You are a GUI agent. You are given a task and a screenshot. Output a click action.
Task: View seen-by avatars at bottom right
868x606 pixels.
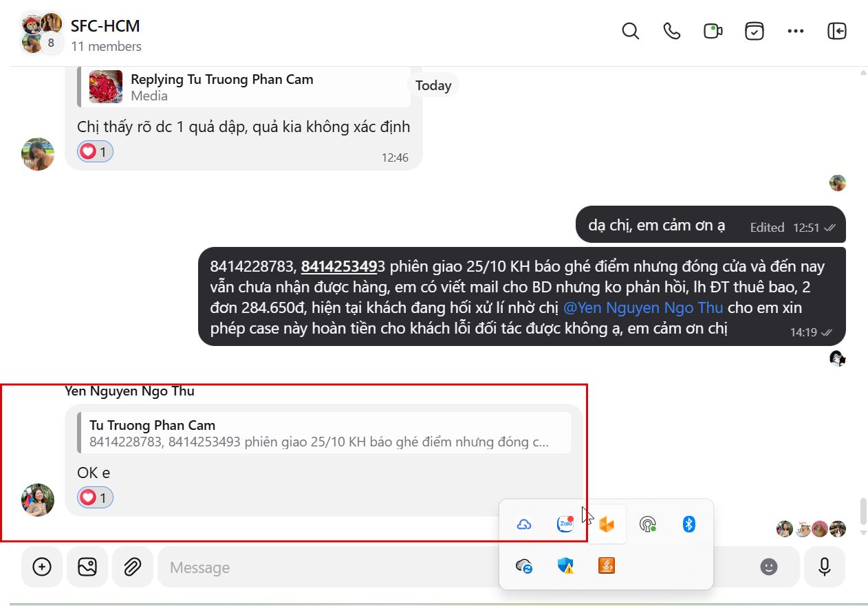tap(811, 529)
